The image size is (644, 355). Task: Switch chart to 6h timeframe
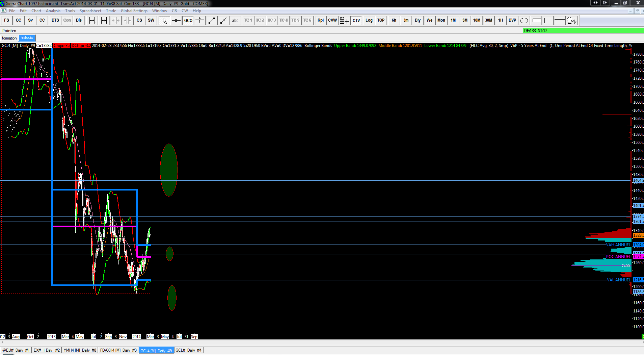tap(394, 20)
